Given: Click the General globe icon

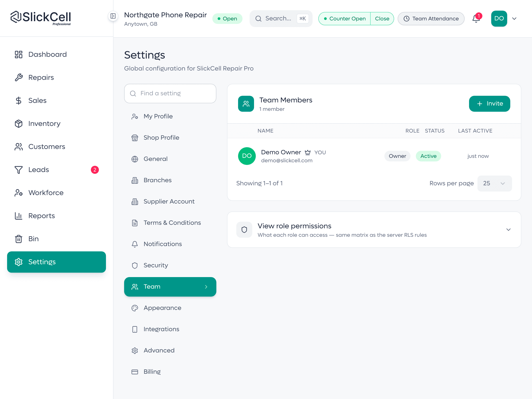Looking at the screenshot, I should click(x=135, y=159).
